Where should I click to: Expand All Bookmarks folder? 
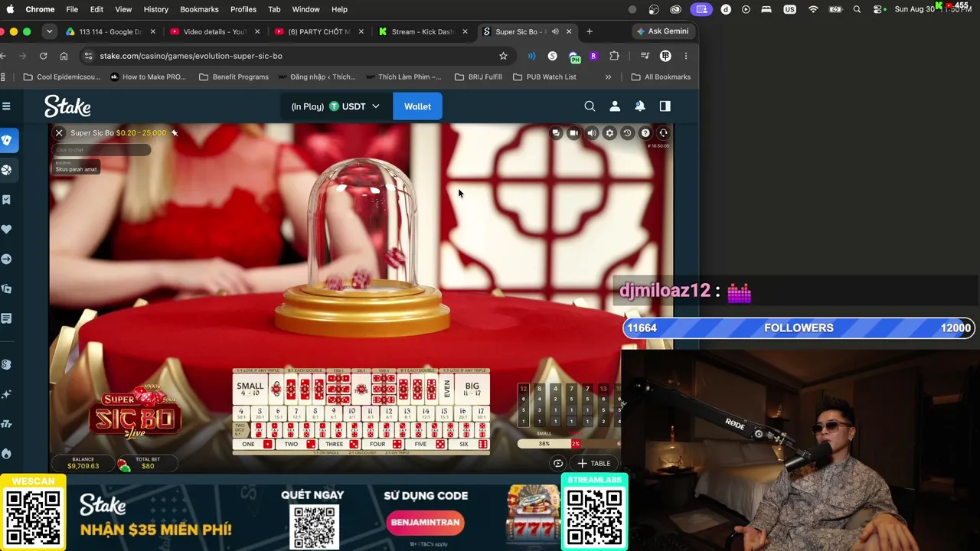pyautogui.click(x=661, y=77)
